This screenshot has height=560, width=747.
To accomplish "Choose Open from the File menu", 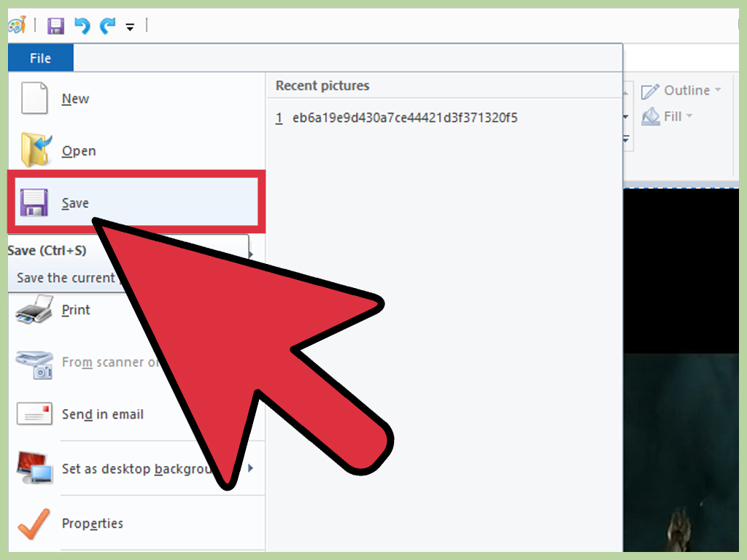I will pyautogui.click(x=136, y=151).
